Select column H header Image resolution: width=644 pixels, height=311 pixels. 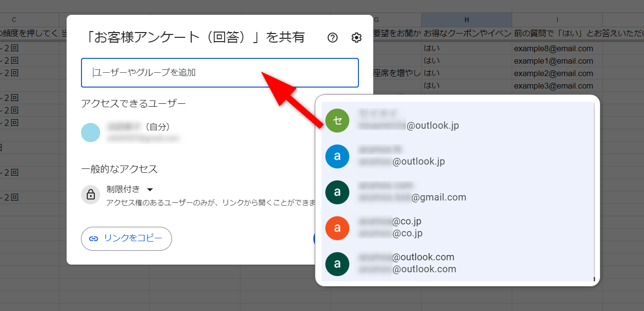pos(466,20)
